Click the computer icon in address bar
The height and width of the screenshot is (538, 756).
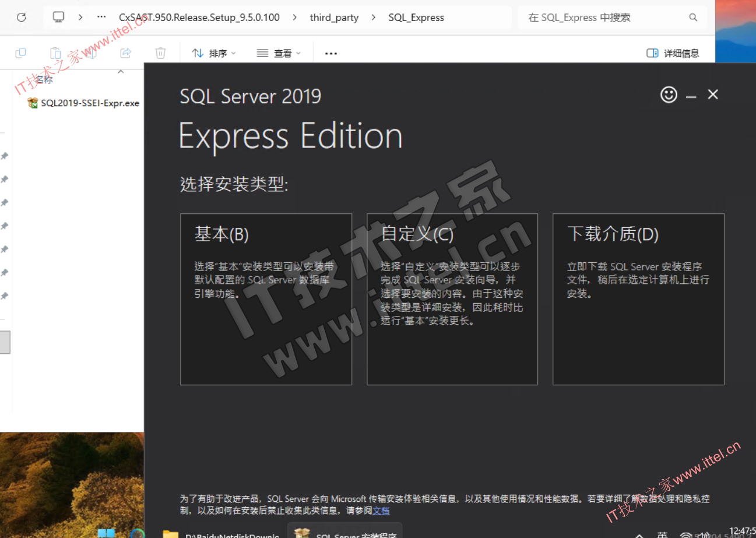point(58,17)
